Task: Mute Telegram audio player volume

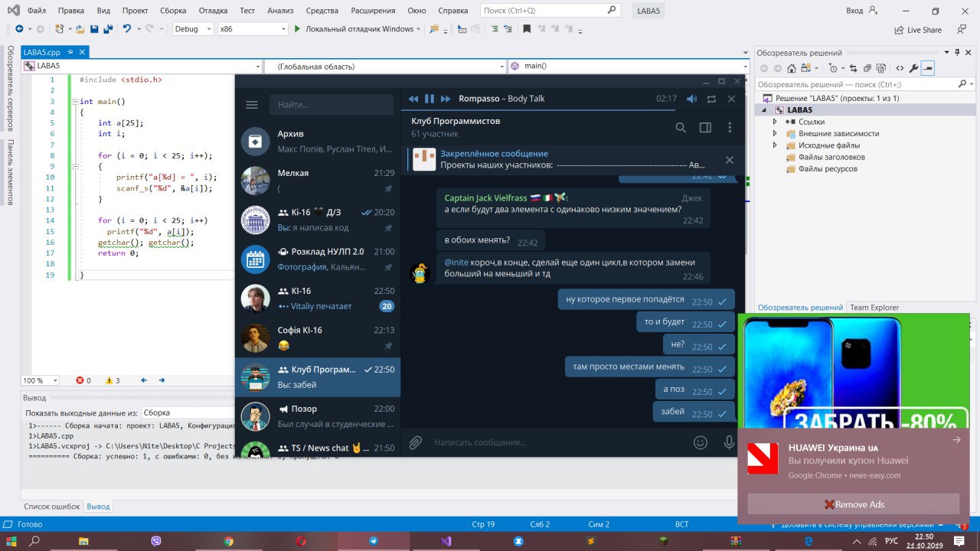Action: click(692, 99)
